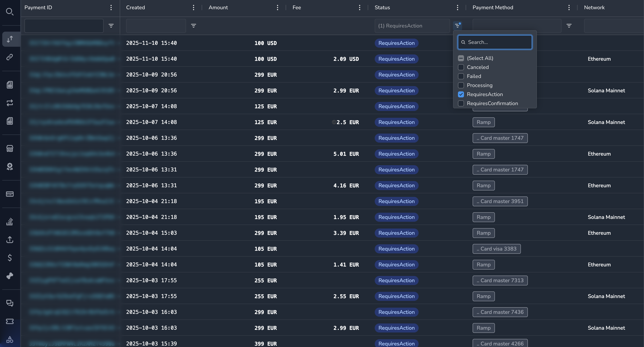Check the Processing status option

pyautogui.click(x=461, y=85)
